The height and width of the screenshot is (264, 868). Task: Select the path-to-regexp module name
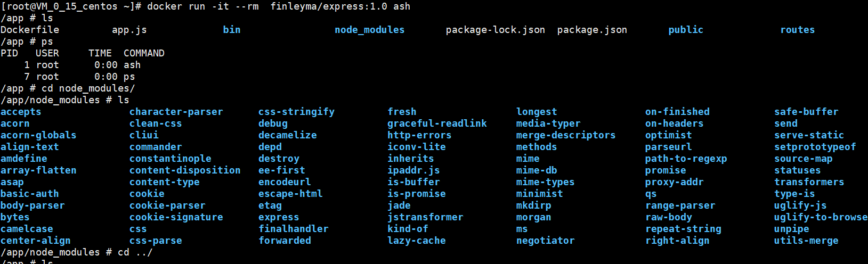(686, 159)
